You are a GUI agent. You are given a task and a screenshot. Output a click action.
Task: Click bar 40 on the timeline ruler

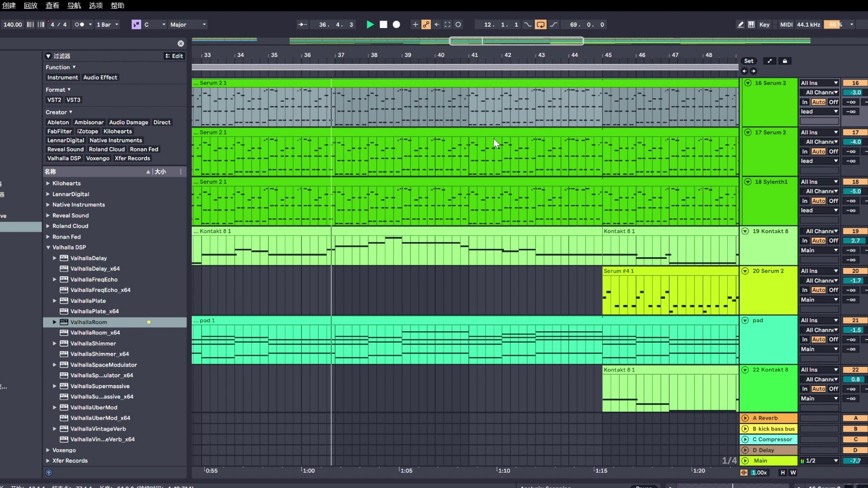coord(440,55)
